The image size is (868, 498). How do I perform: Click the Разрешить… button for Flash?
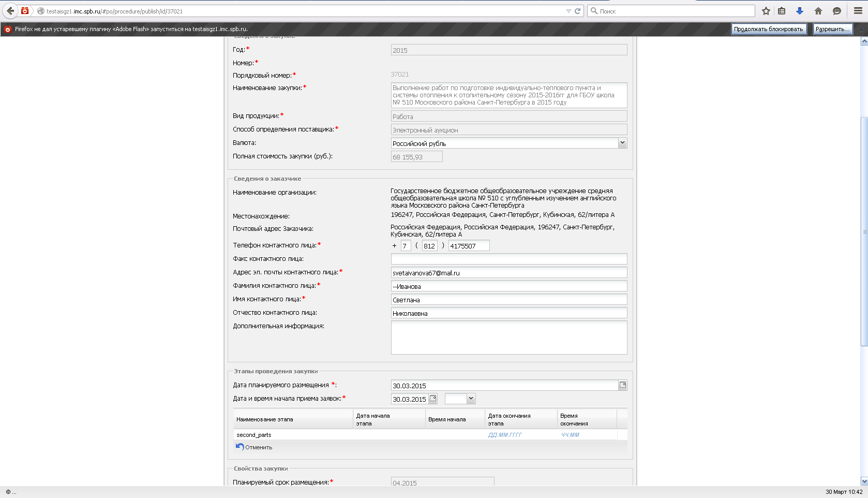[832, 29]
